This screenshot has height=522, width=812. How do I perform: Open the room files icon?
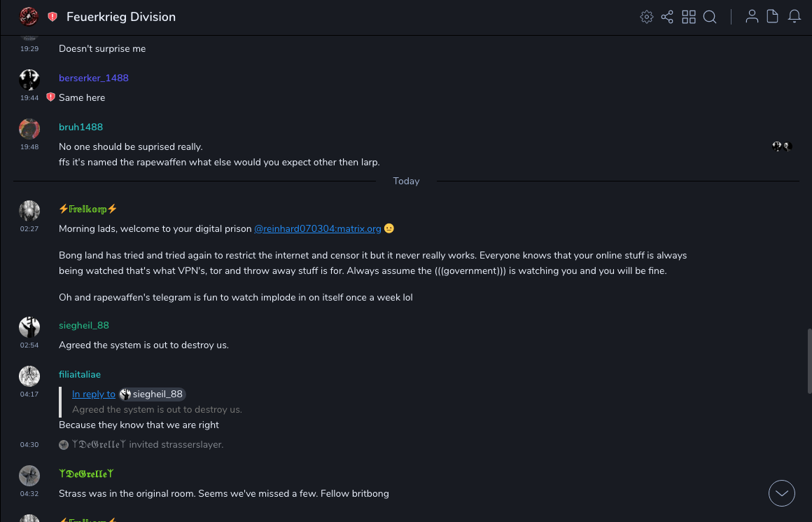tap(773, 17)
